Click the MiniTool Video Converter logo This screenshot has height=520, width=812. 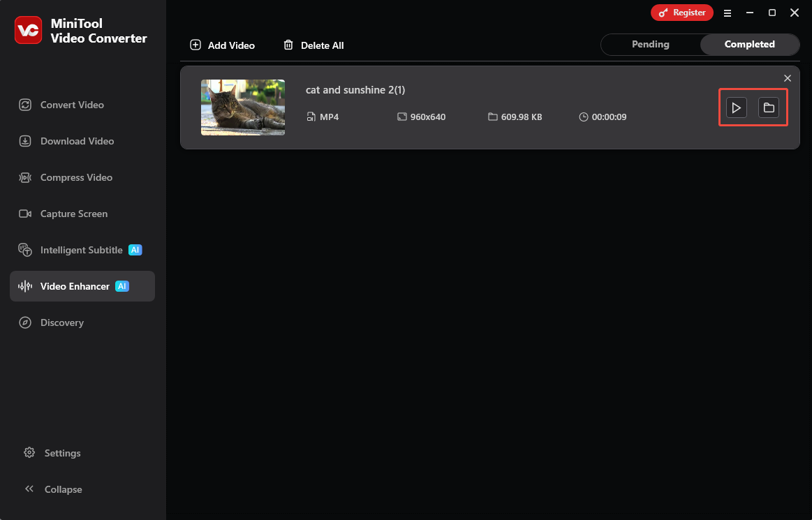pyautogui.click(x=29, y=30)
